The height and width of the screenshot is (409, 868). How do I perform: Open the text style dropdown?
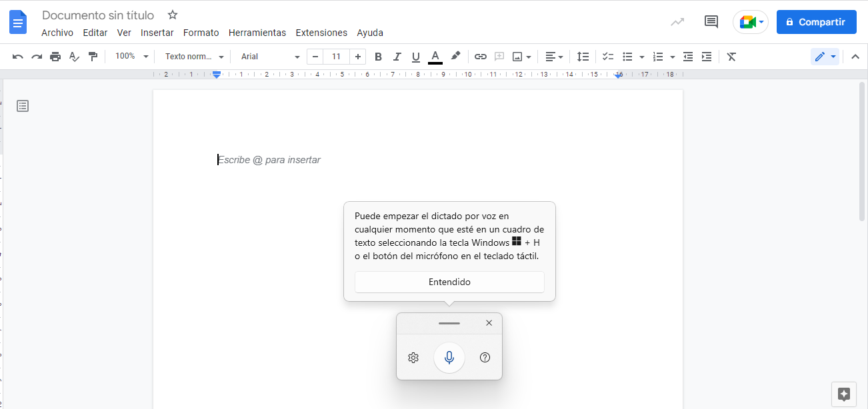(195, 57)
